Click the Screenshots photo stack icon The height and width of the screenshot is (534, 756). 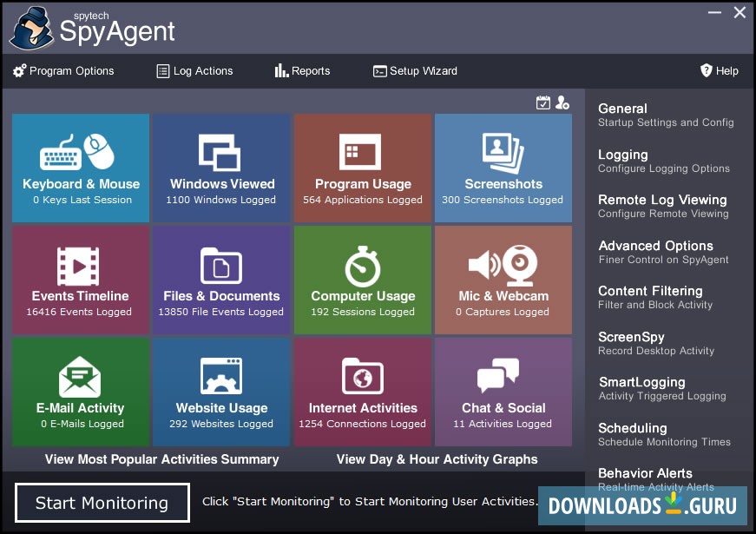coord(503,153)
